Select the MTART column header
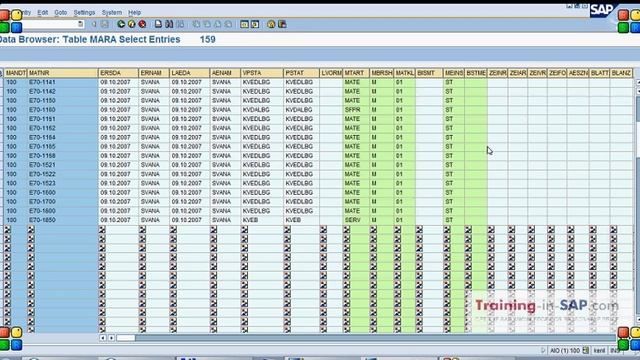640x360 pixels. pyautogui.click(x=356, y=73)
